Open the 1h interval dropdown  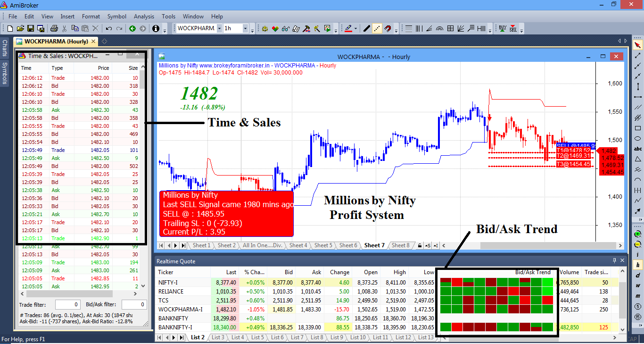[245, 28]
